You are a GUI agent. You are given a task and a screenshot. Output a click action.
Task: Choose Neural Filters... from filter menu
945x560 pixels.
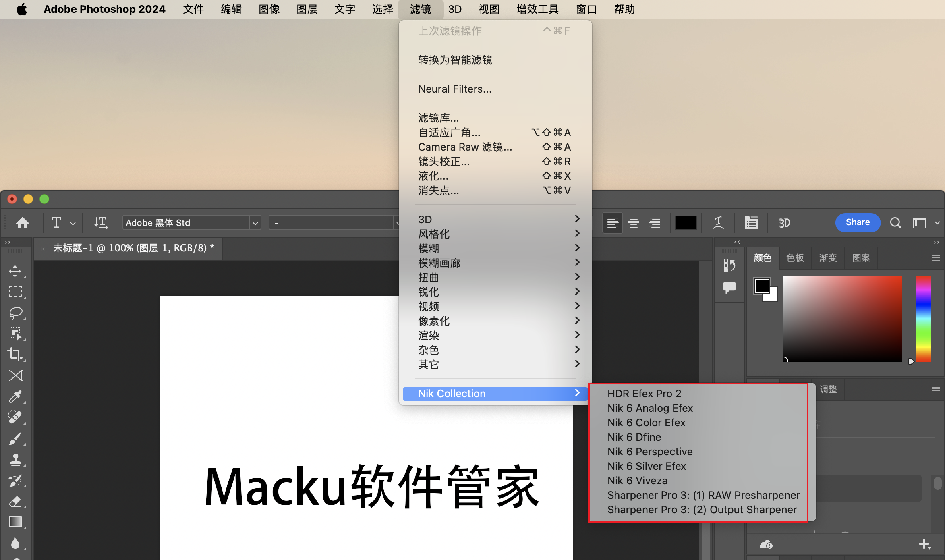(495, 89)
